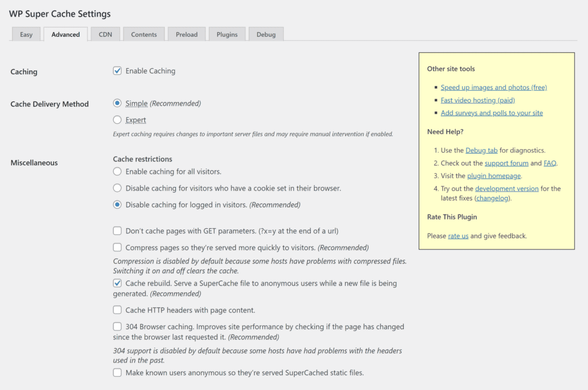The width and height of the screenshot is (588, 390).
Task: Enable the Compress pages checkbox
Action: [117, 247]
